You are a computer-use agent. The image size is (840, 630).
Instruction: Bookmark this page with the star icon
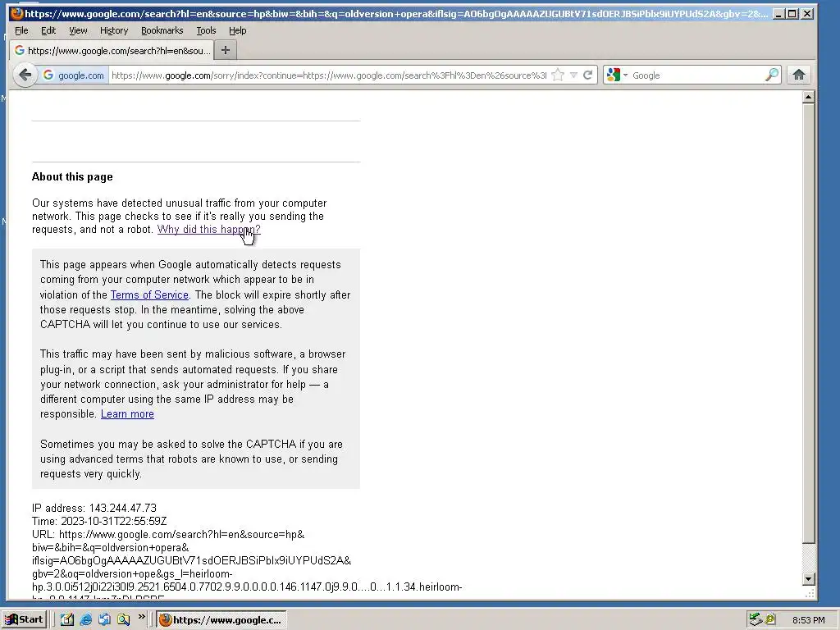558,75
